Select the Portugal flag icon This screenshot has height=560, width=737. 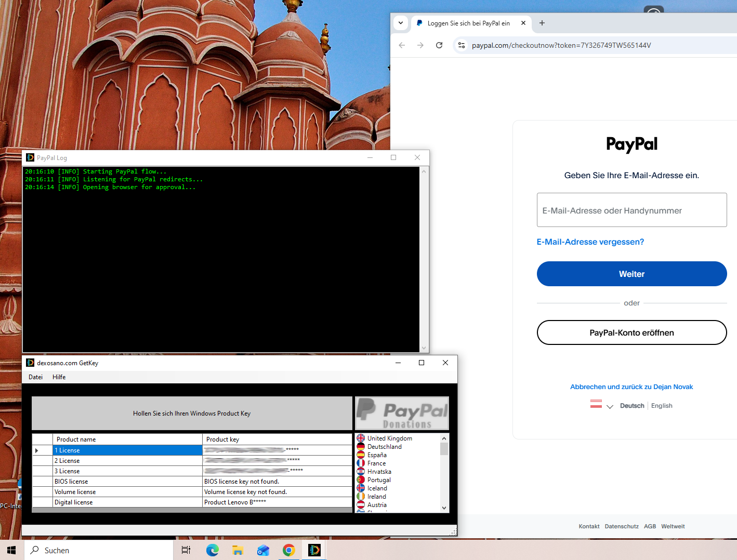361,479
